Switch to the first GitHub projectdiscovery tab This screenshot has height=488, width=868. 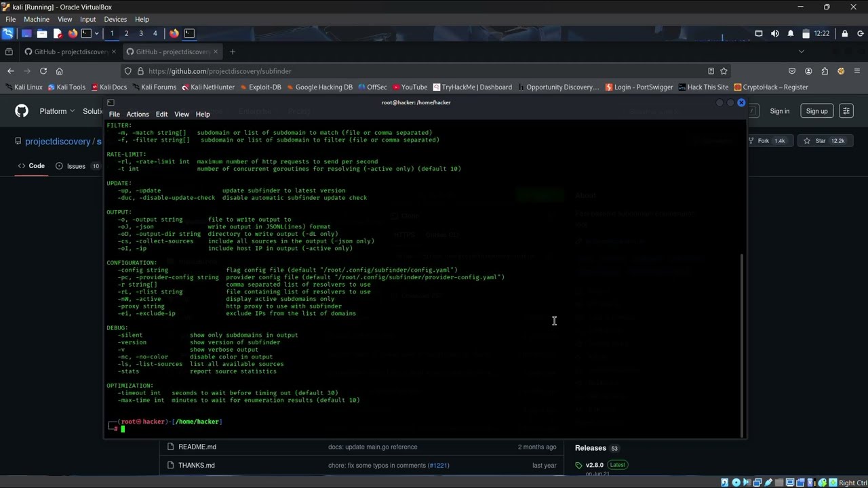(71, 52)
